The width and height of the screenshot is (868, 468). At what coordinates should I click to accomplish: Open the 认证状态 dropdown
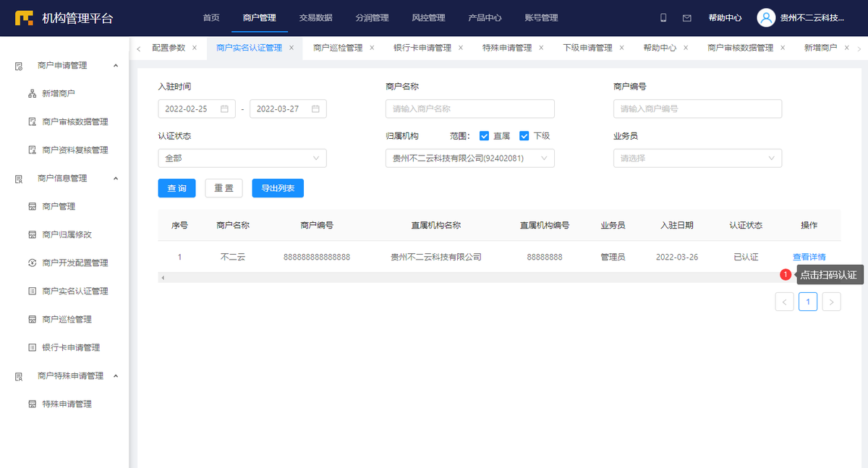tap(242, 158)
